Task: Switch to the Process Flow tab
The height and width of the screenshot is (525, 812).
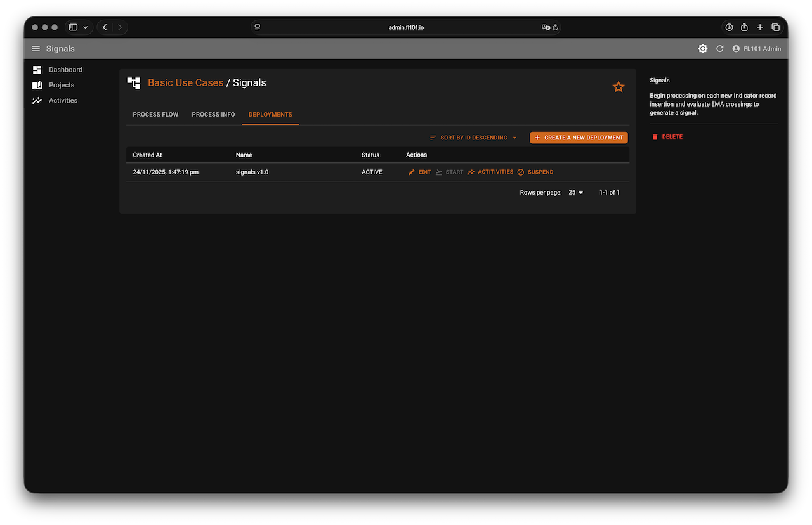Action: (x=155, y=115)
